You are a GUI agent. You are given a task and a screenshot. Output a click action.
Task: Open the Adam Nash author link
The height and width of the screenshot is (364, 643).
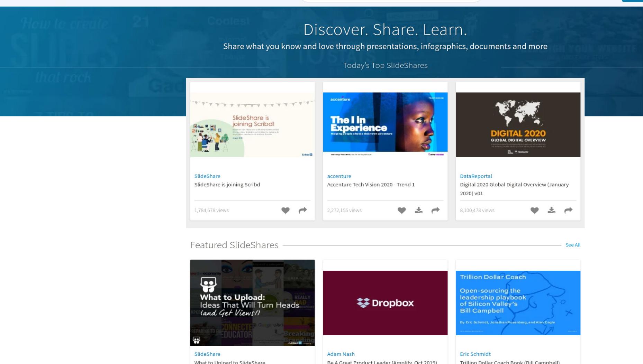point(341,354)
